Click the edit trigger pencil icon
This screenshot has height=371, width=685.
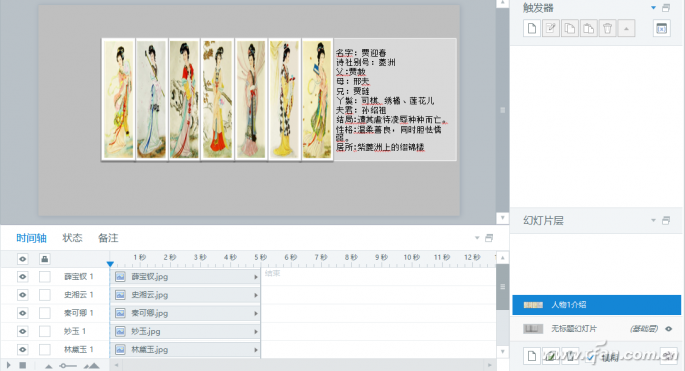(551, 29)
